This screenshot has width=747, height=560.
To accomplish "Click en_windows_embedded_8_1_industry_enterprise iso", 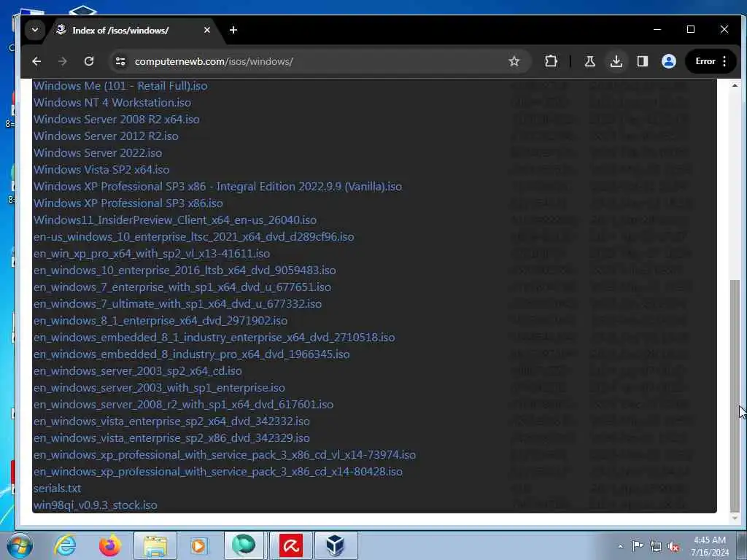I will tap(214, 337).
